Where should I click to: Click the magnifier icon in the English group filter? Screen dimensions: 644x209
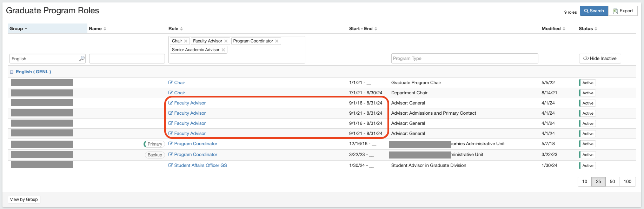tap(82, 59)
